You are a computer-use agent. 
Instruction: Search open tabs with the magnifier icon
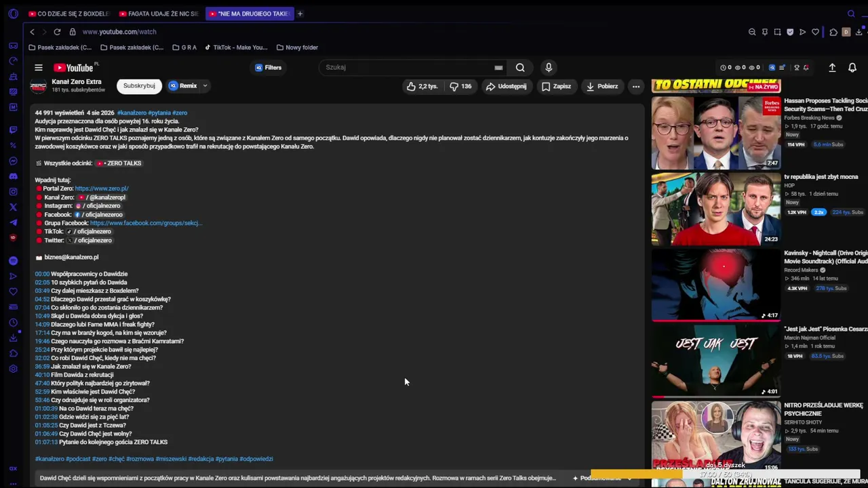coord(851,14)
